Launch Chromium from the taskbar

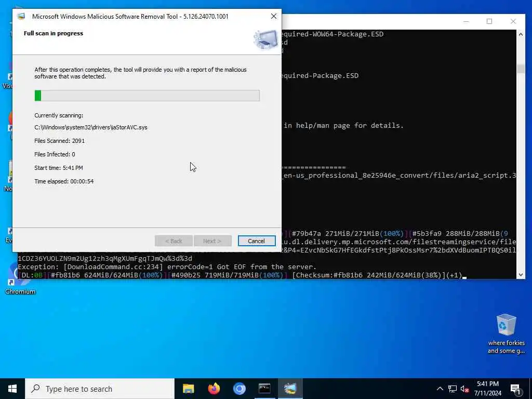(239, 389)
